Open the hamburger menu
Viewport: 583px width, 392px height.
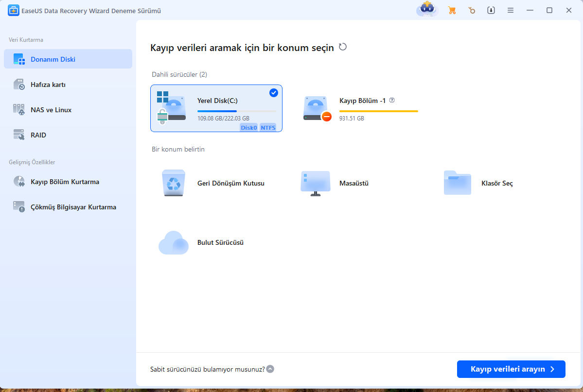point(511,10)
